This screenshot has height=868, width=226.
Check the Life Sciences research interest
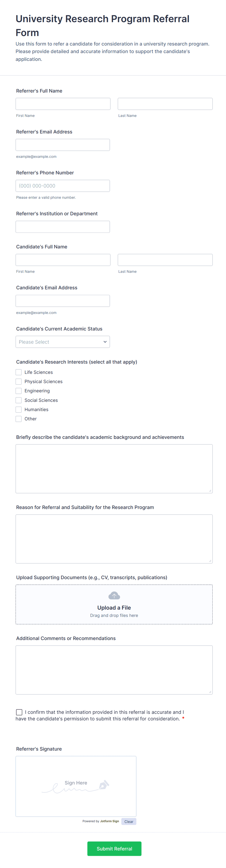click(x=18, y=372)
